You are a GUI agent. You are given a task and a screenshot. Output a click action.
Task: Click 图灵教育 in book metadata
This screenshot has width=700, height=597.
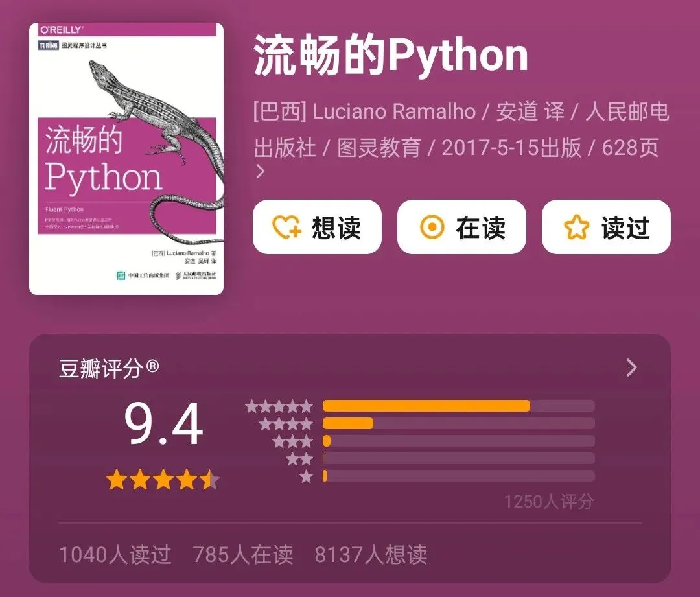click(379, 147)
